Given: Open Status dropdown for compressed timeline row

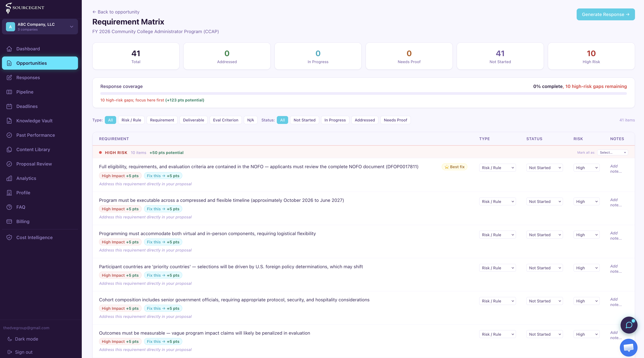Looking at the screenshot, I should 544,201.
